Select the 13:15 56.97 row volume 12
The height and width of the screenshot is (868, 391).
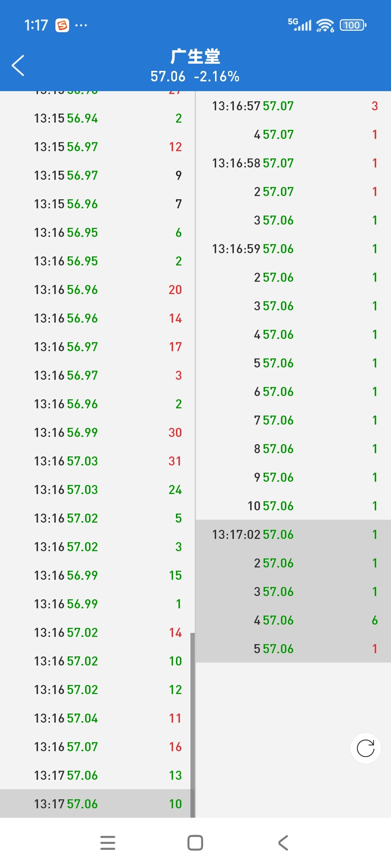[x=97, y=147]
